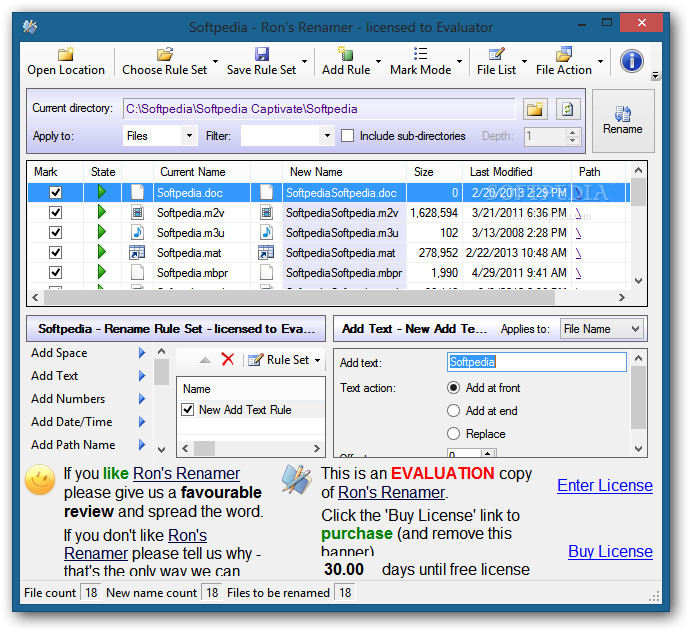Click browse folder icon beside current directory
Image resolution: width=690 pixels, height=632 pixels.
pyautogui.click(x=535, y=109)
